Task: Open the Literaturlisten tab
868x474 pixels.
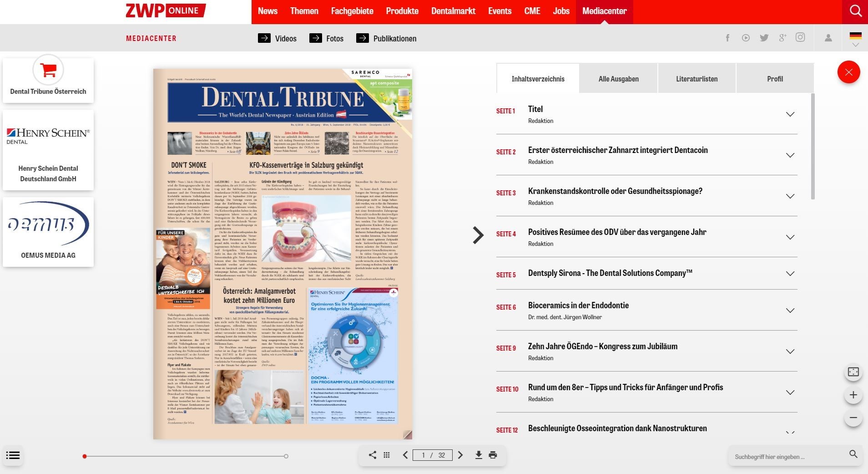Action: [696, 79]
